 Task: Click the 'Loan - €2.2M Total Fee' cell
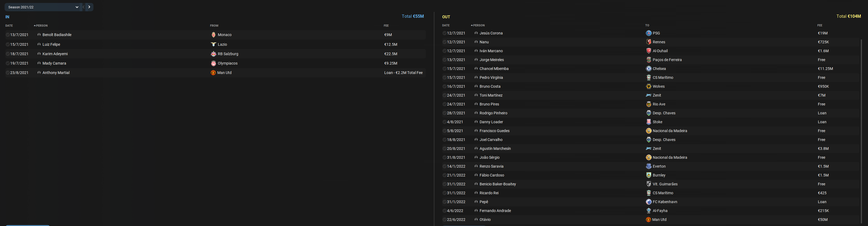point(403,73)
